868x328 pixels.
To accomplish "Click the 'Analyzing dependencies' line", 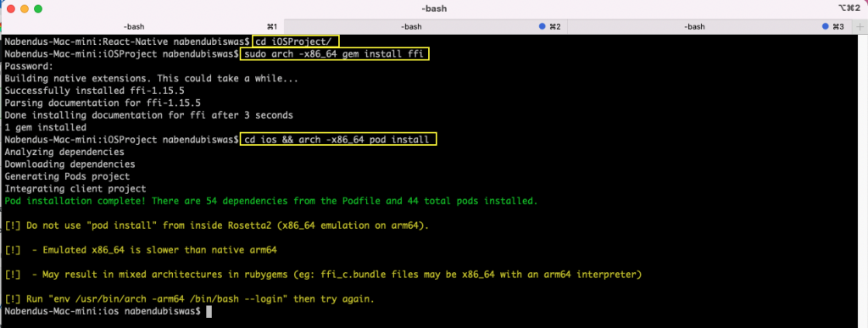I will (x=64, y=152).
